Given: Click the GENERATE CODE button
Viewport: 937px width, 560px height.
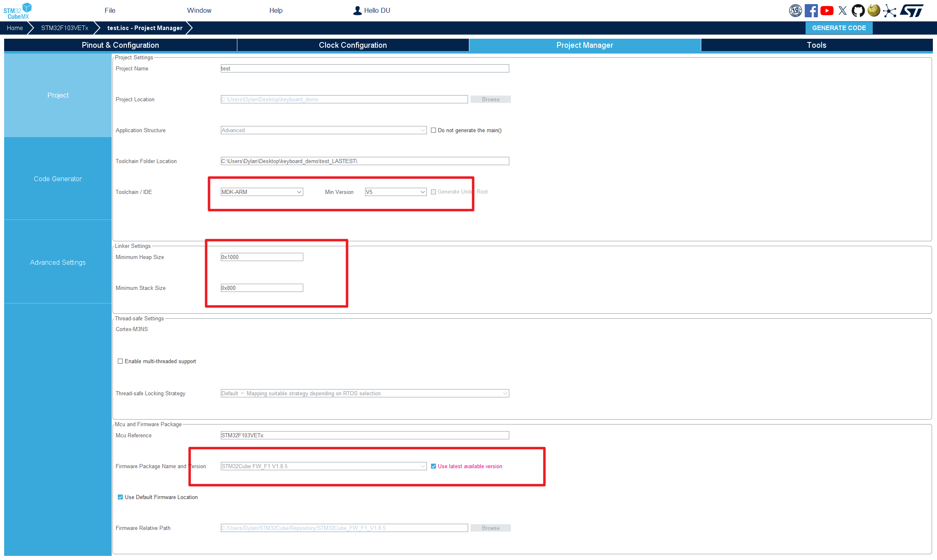Looking at the screenshot, I should click(x=839, y=28).
